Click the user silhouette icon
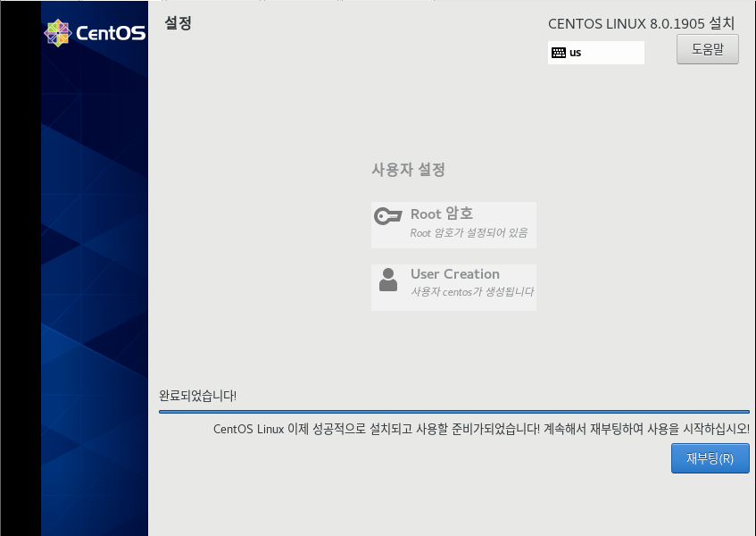Viewport: 756px width, 536px height. (x=388, y=280)
